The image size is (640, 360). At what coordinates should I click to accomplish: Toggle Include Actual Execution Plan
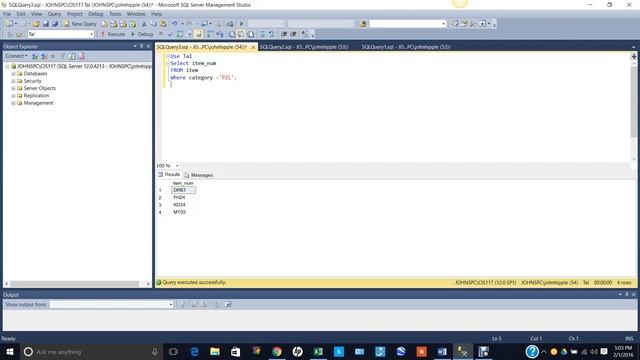210,34
